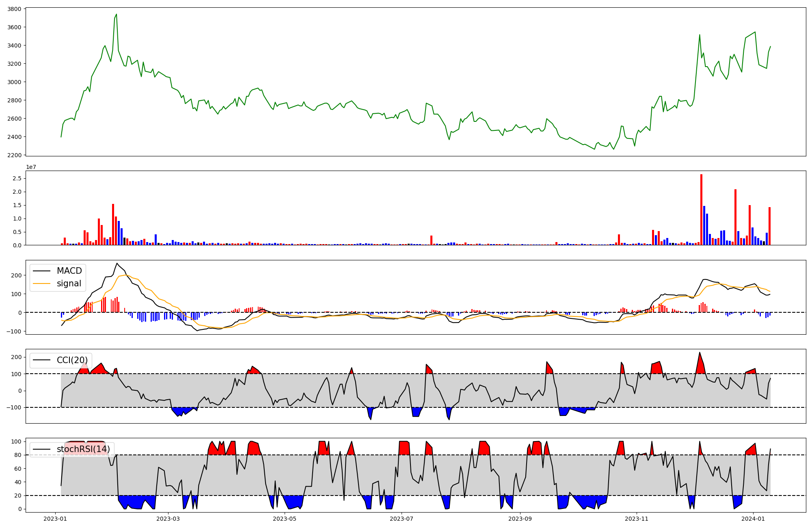Click the 80 tick on stochRSI axis

[x=19, y=455]
